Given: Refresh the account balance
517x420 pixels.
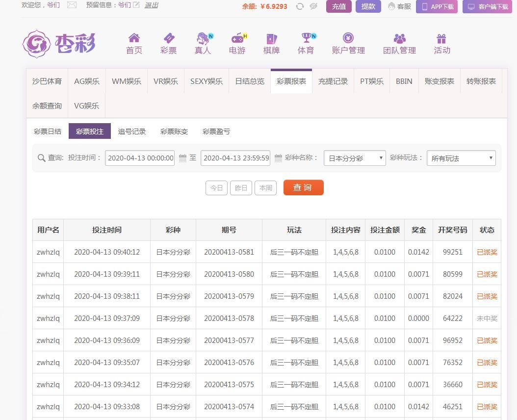Looking at the screenshot, I should pos(300,6).
